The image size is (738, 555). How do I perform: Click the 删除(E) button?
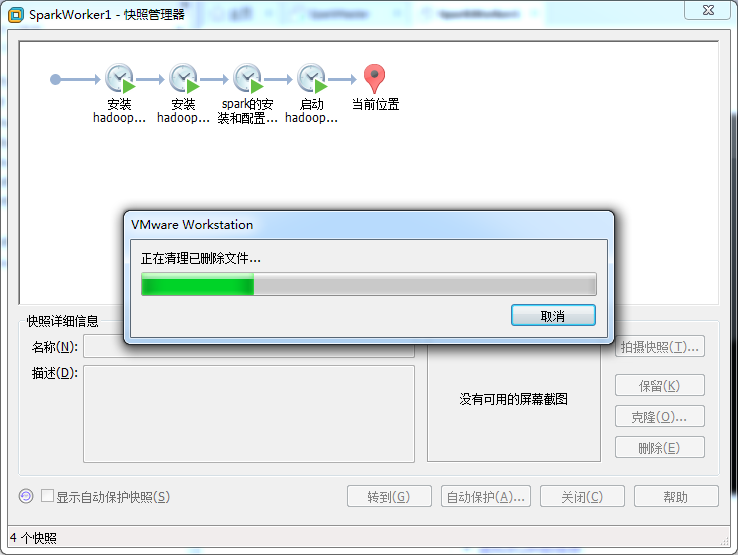(x=659, y=448)
